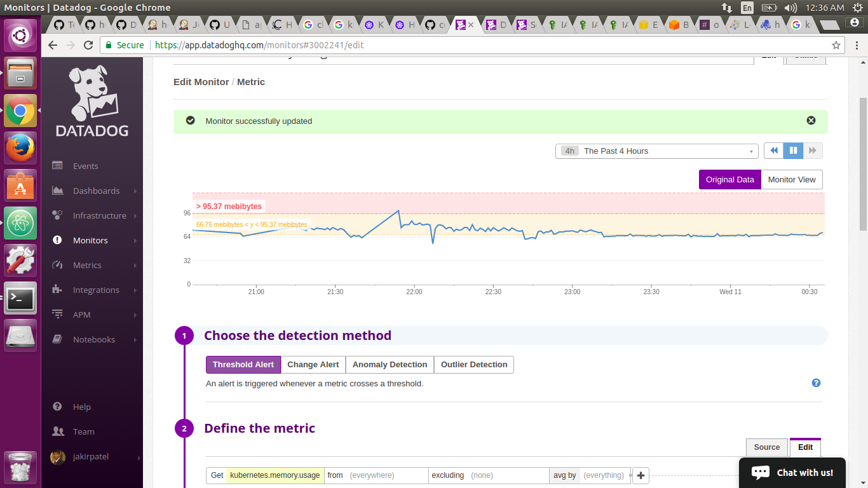Open the network indicator menu
The width and height of the screenshot is (868, 488).
727,8
